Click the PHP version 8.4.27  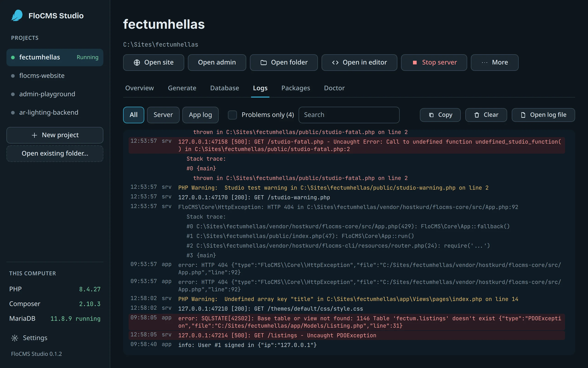coord(90,289)
